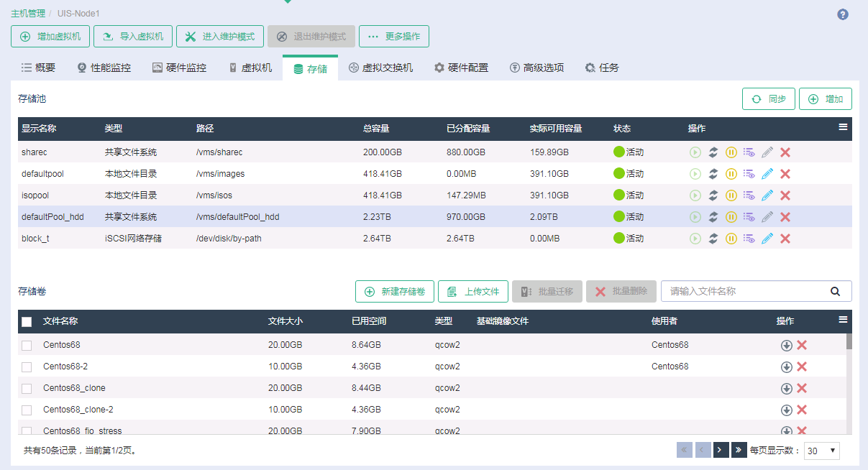Open the per-page count dropdown showing 30
Viewport: 868px width, 470px height.
click(821, 451)
